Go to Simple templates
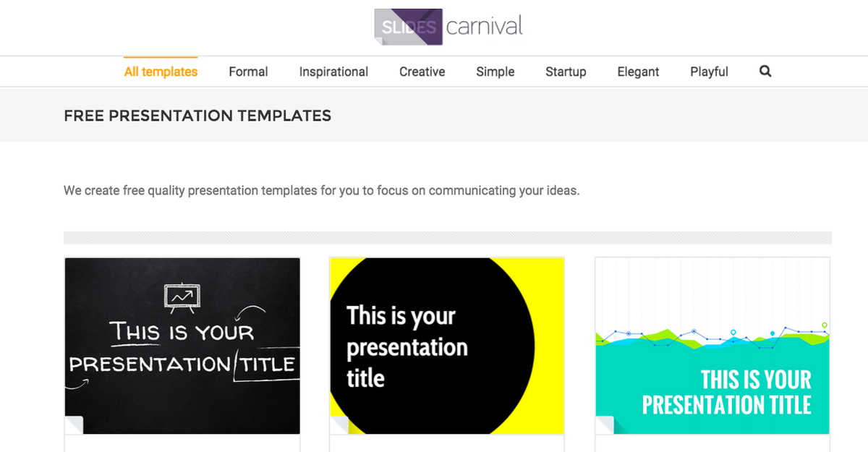Image resolution: width=868 pixels, height=452 pixels. pos(495,72)
